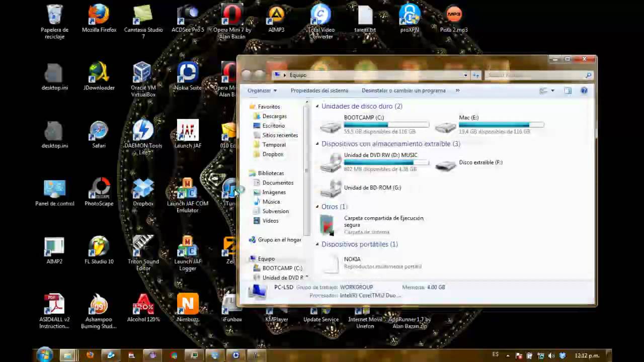Click the volume icon in system tray
Screen dimensions: 644x362
[551, 355]
